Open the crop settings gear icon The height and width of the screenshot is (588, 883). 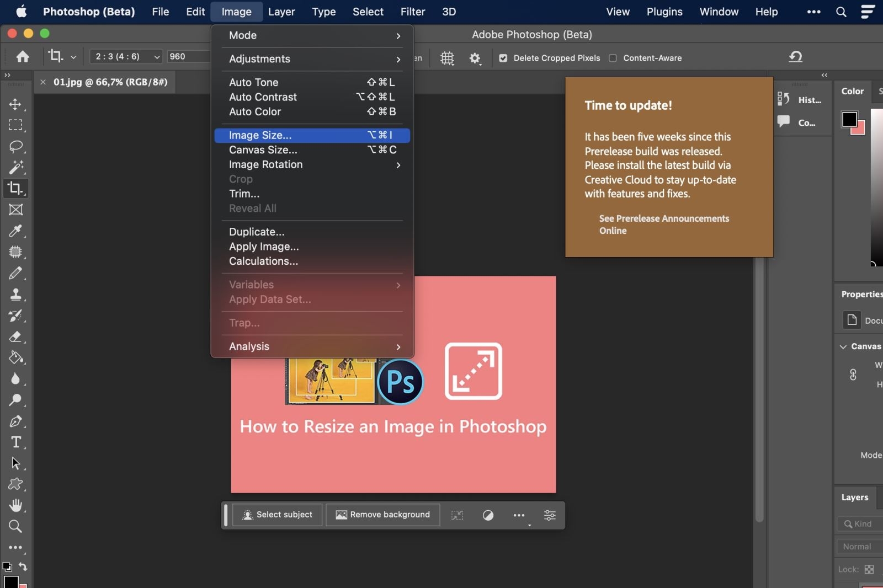pyautogui.click(x=475, y=58)
